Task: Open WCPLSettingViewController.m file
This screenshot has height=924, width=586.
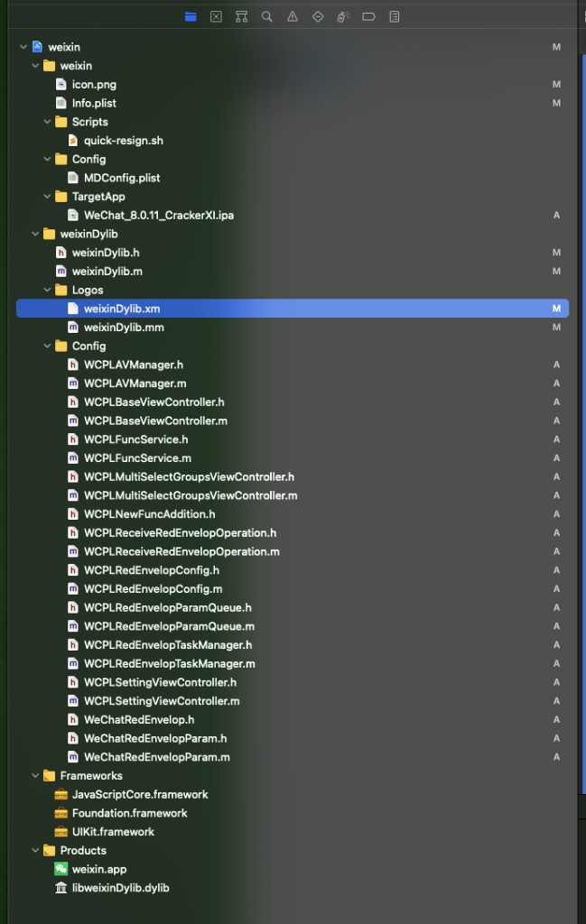Action: [162, 701]
